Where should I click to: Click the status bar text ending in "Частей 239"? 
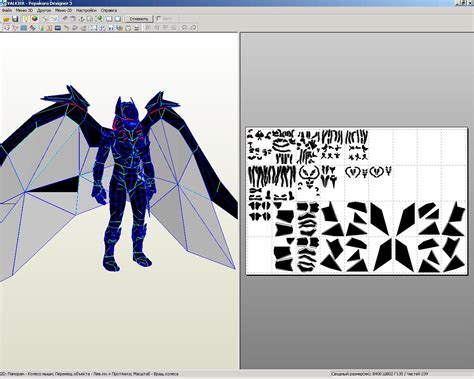(380, 374)
